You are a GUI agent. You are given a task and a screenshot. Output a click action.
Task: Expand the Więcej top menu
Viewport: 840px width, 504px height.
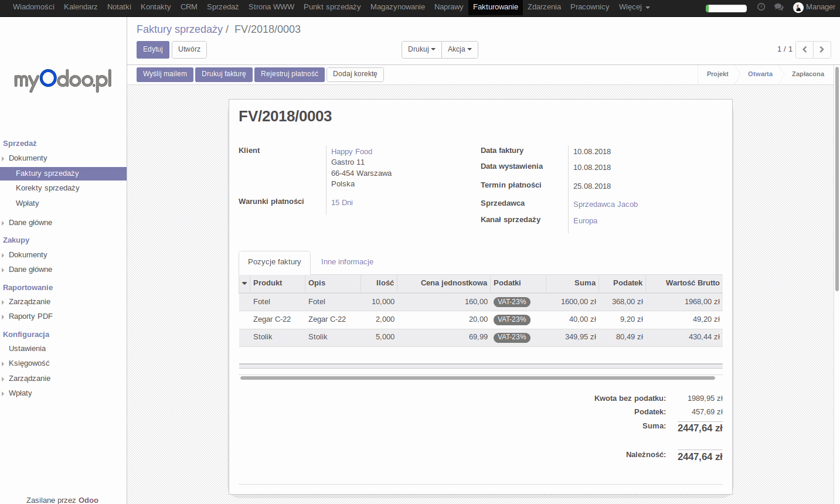tap(634, 7)
